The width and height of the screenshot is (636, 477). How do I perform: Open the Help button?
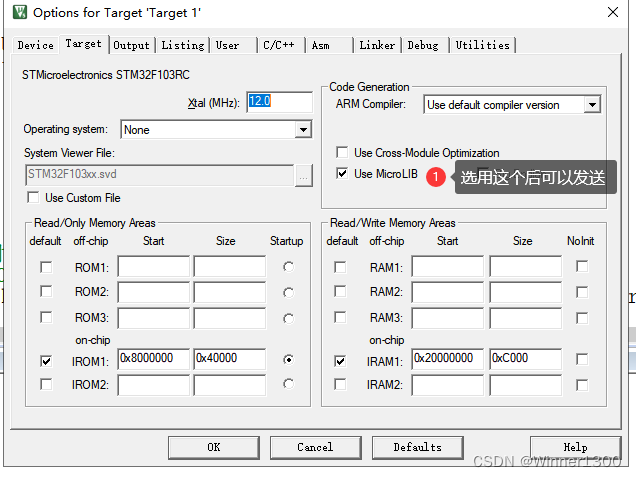click(575, 447)
